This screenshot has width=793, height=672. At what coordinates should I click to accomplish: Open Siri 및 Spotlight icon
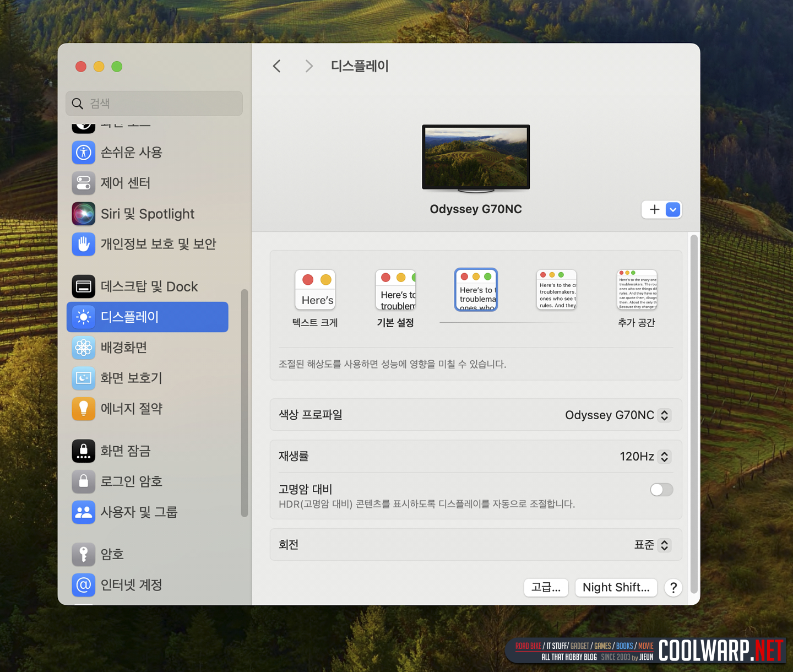coord(84,214)
